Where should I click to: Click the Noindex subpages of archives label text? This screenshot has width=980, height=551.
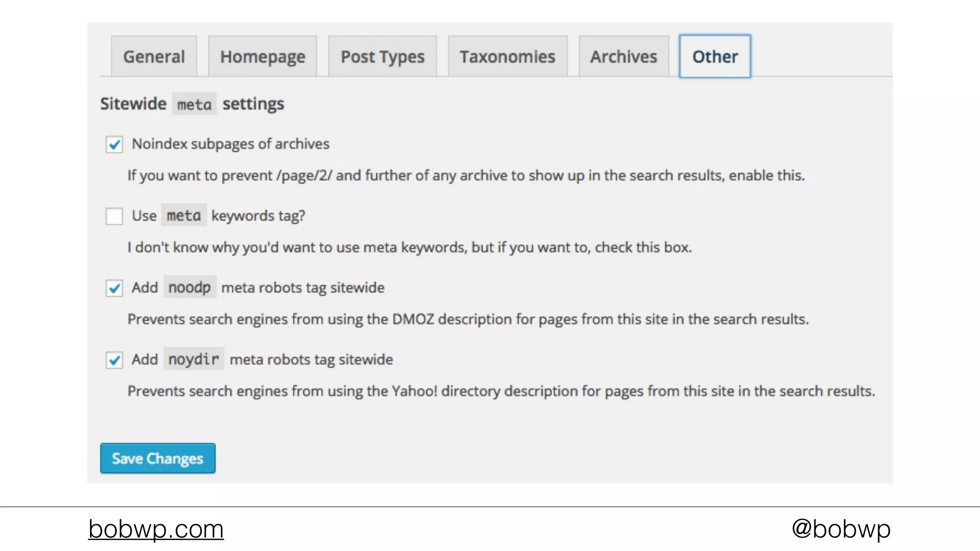(231, 144)
